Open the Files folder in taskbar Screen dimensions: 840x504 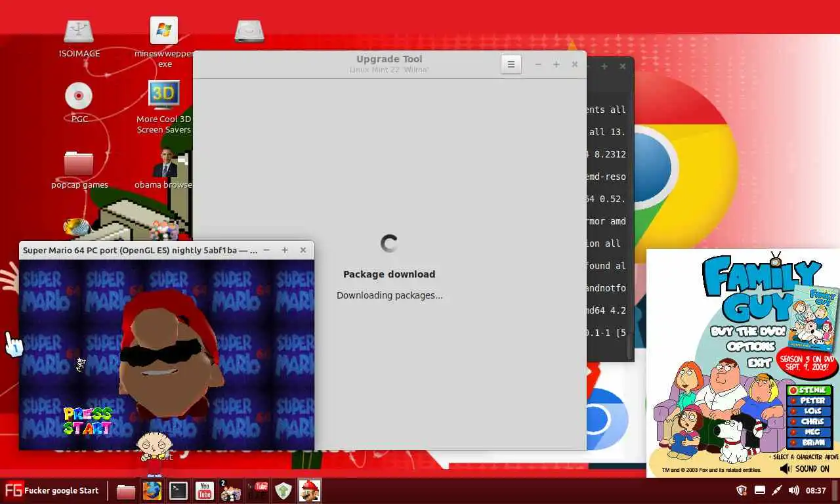point(126,491)
